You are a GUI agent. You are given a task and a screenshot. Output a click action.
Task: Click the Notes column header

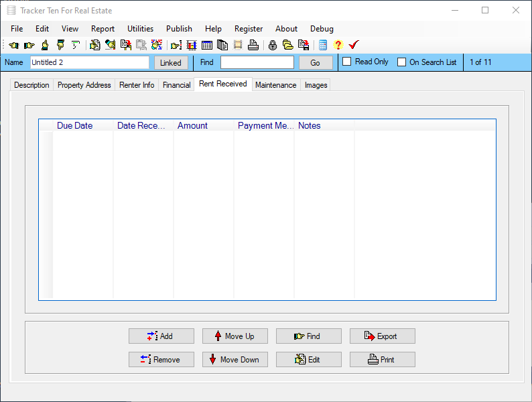coord(324,125)
